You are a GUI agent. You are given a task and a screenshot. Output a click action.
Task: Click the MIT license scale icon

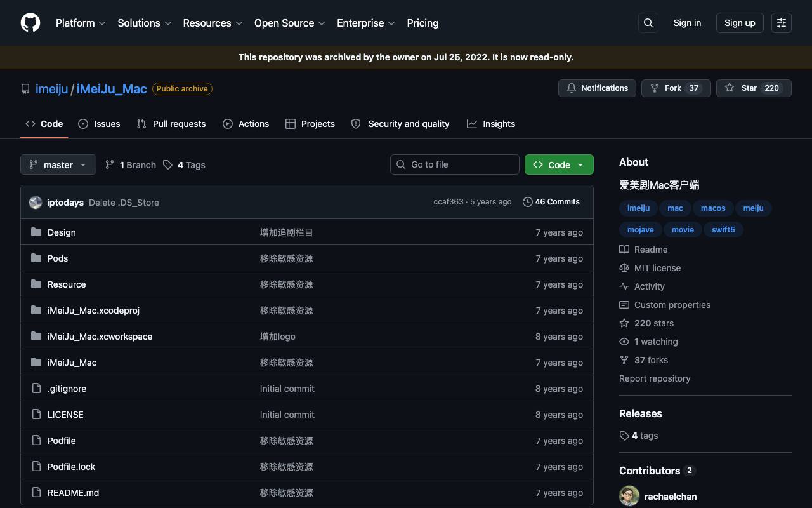[x=624, y=268]
